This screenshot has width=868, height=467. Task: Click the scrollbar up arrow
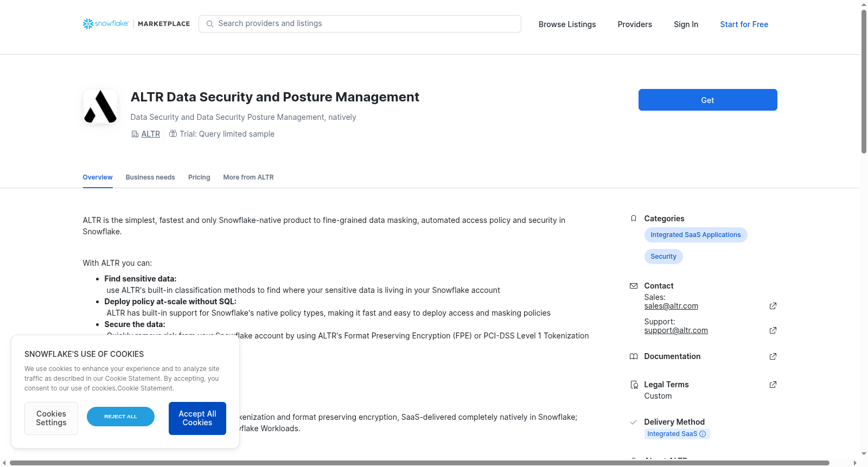[x=864, y=4]
